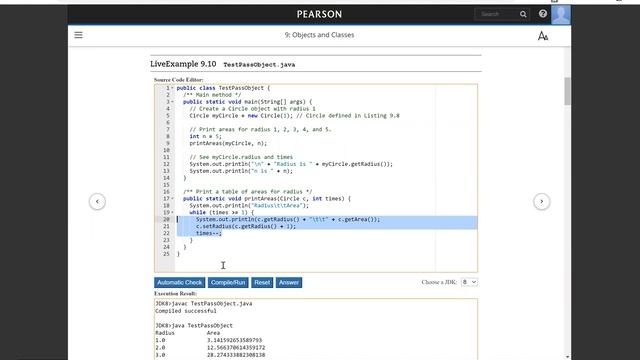This screenshot has width=640, height=360.
Task: Click the scrollbar down arrow
Action: click(x=567, y=357)
